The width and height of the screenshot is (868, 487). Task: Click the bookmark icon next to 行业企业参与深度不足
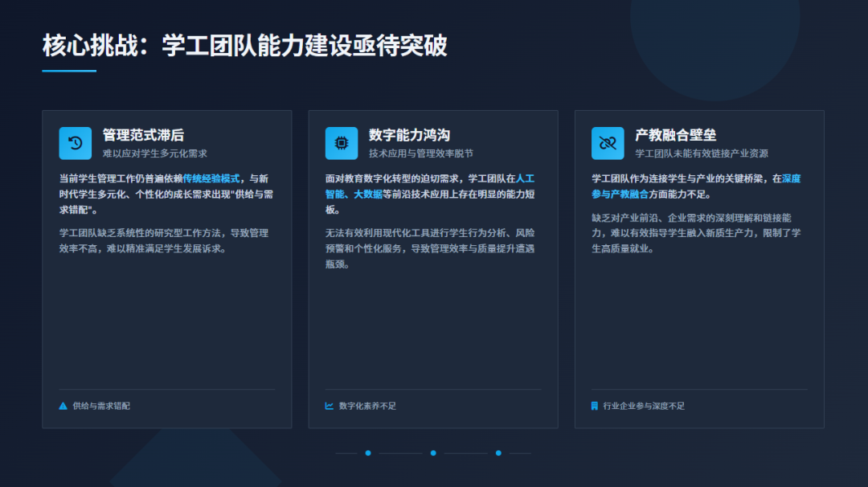595,406
